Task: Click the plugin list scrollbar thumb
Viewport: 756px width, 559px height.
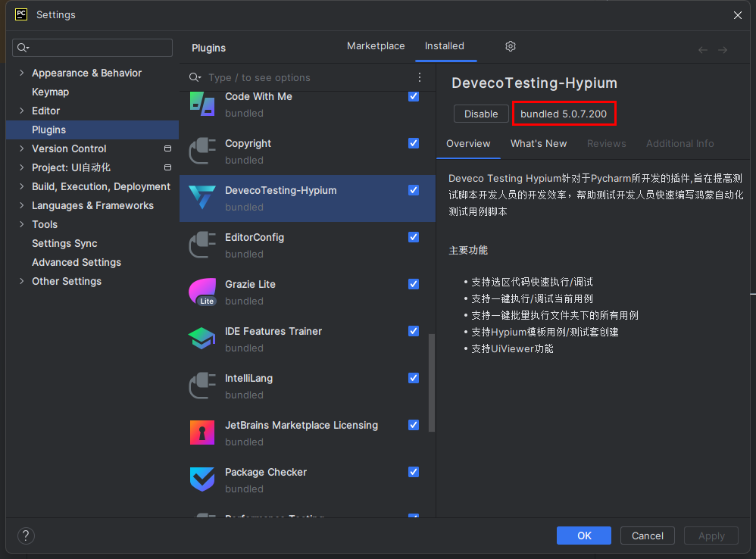Action: click(432, 383)
